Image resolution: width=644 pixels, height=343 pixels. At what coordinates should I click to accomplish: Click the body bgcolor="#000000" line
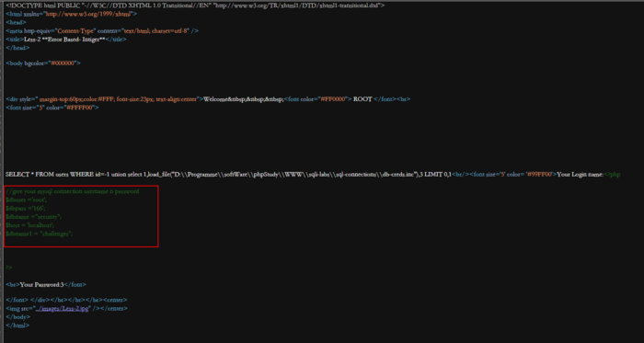(43, 63)
